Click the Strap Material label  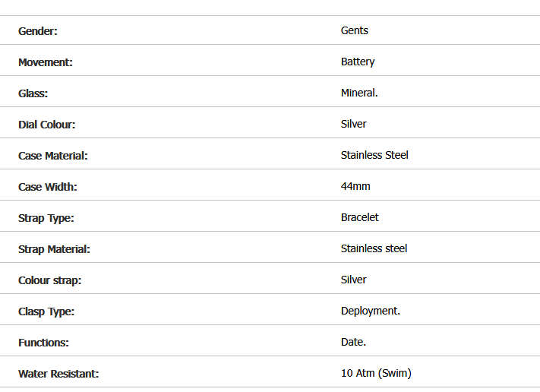click(x=54, y=249)
